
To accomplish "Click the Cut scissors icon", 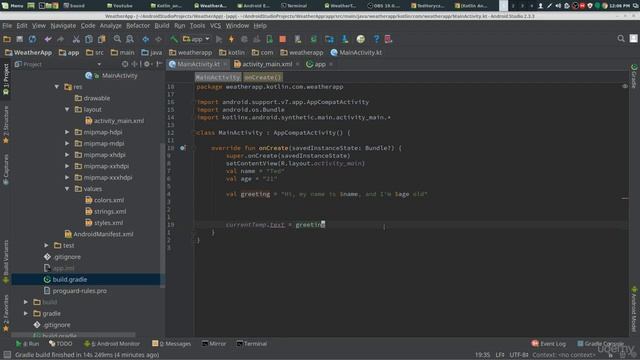I will (x=76, y=39).
